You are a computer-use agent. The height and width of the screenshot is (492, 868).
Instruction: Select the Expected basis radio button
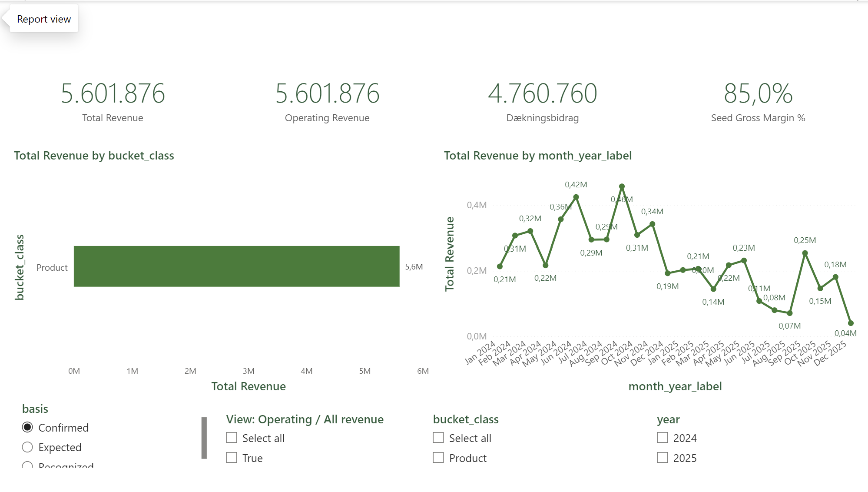(x=27, y=447)
